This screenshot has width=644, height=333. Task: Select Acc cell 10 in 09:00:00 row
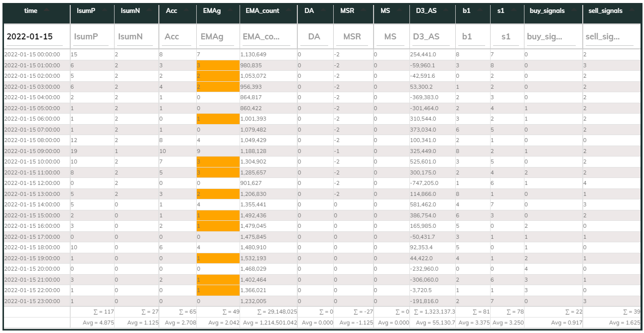pos(177,151)
